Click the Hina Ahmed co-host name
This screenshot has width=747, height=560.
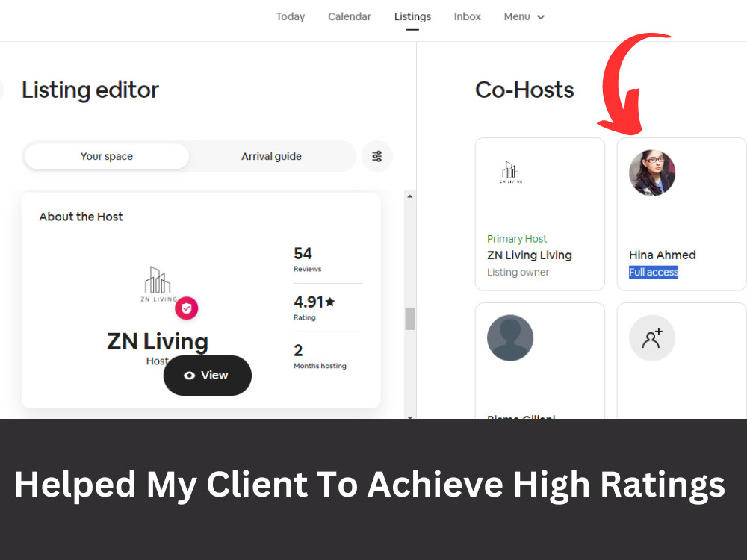coord(662,255)
